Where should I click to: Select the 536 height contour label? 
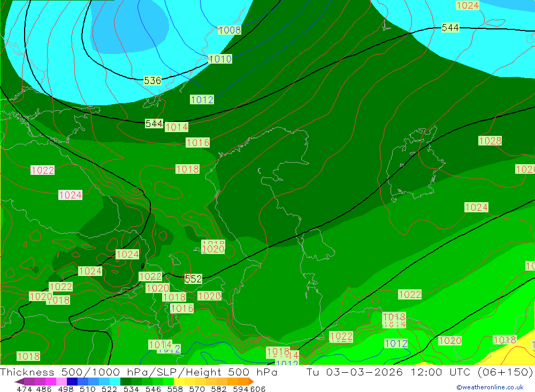152,81
